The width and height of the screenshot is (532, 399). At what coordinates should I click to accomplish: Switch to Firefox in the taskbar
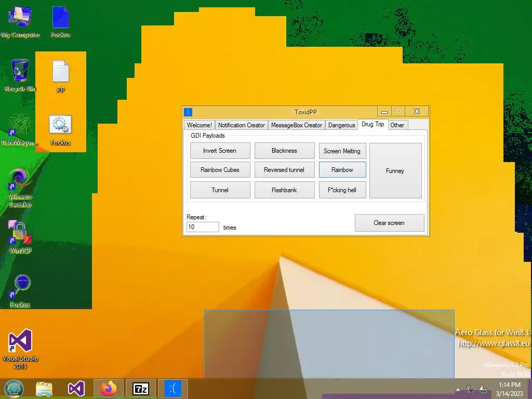(x=108, y=389)
